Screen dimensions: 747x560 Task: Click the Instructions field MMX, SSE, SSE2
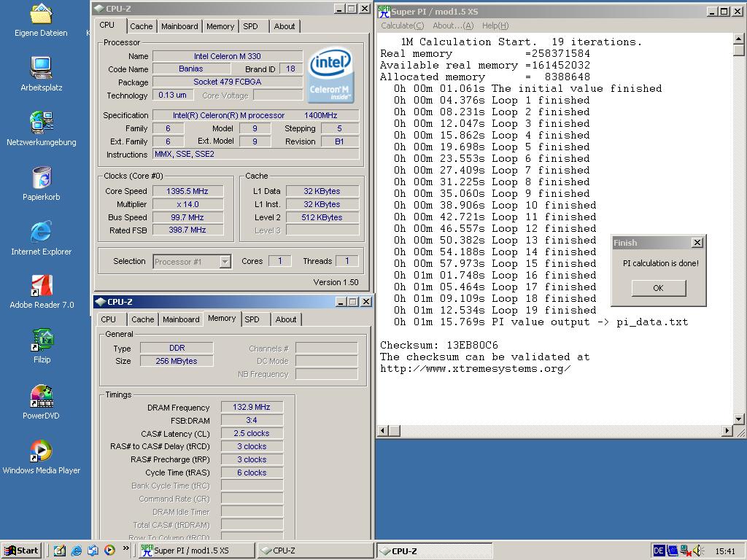(255, 155)
